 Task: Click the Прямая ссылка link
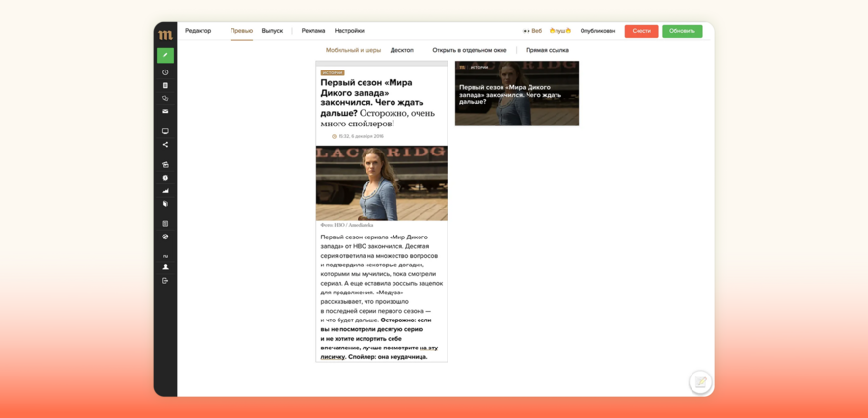[547, 50]
